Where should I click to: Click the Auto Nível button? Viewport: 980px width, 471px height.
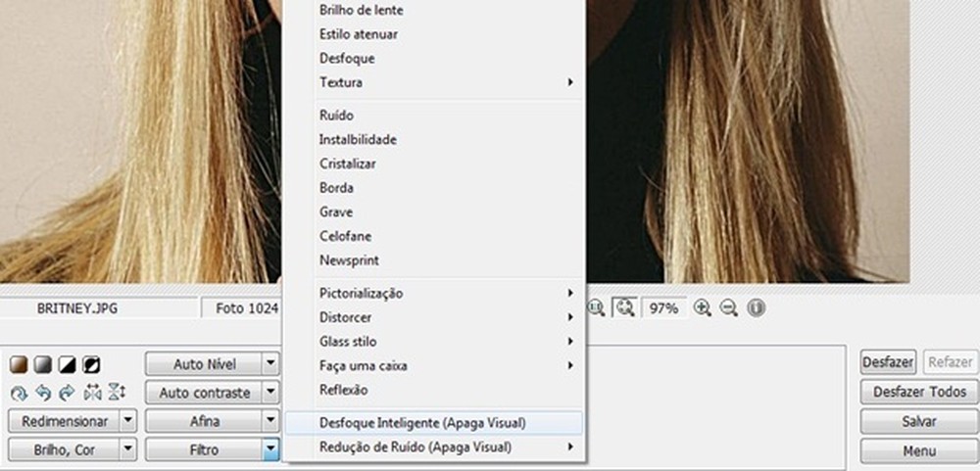[205, 363]
